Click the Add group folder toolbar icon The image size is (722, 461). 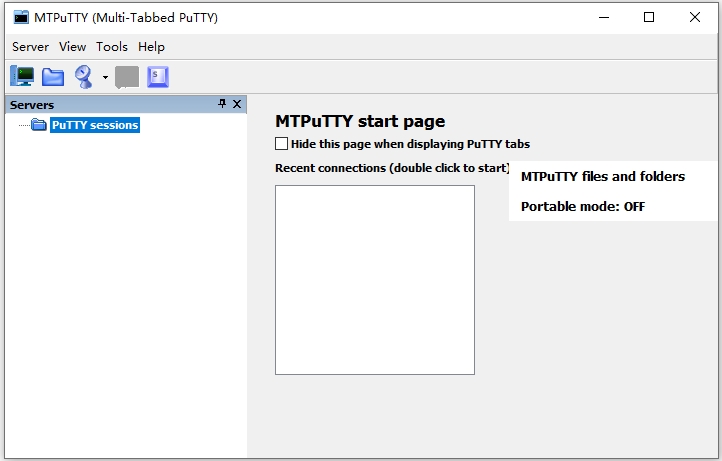pos(53,77)
